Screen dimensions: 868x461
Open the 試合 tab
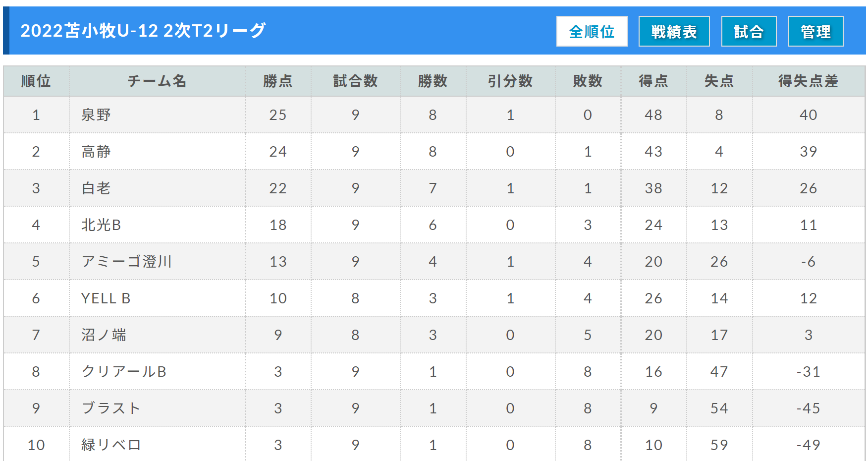pyautogui.click(x=749, y=31)
